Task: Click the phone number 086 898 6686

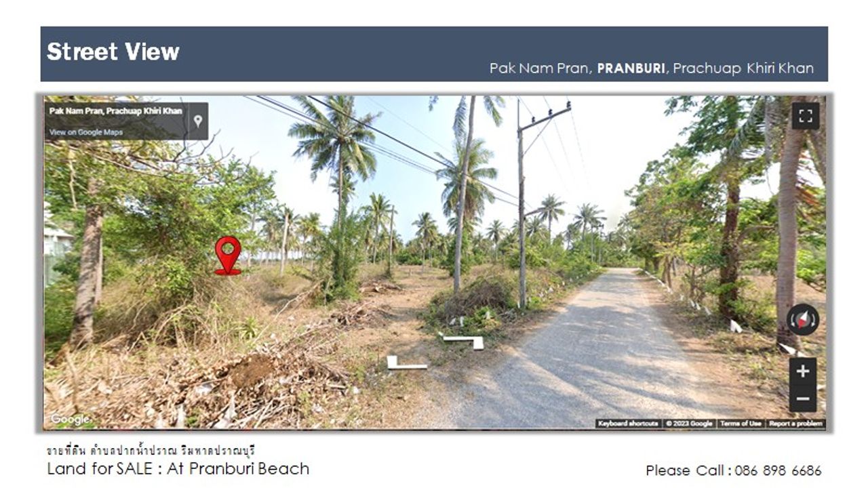Action: [778, 470]
